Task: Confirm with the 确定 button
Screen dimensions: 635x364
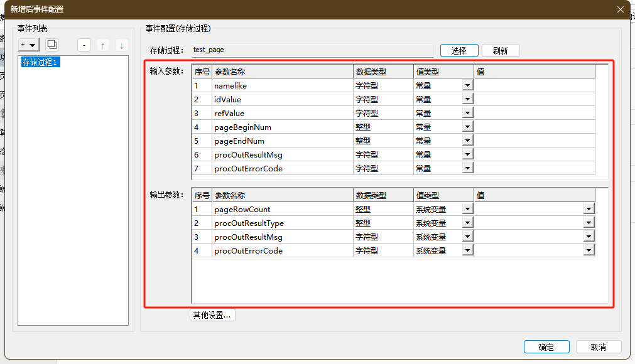Action: click(546, 347)
